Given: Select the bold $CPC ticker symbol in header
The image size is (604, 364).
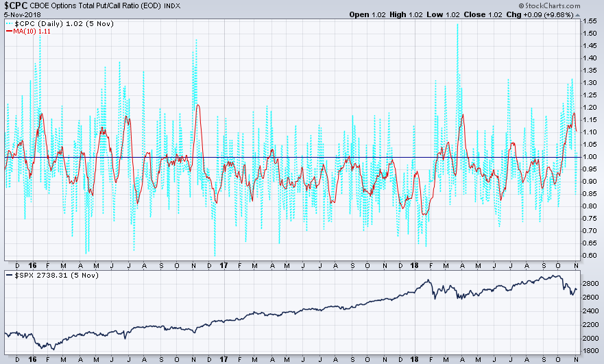Looking at the screenshot, I should coord(14,5).
